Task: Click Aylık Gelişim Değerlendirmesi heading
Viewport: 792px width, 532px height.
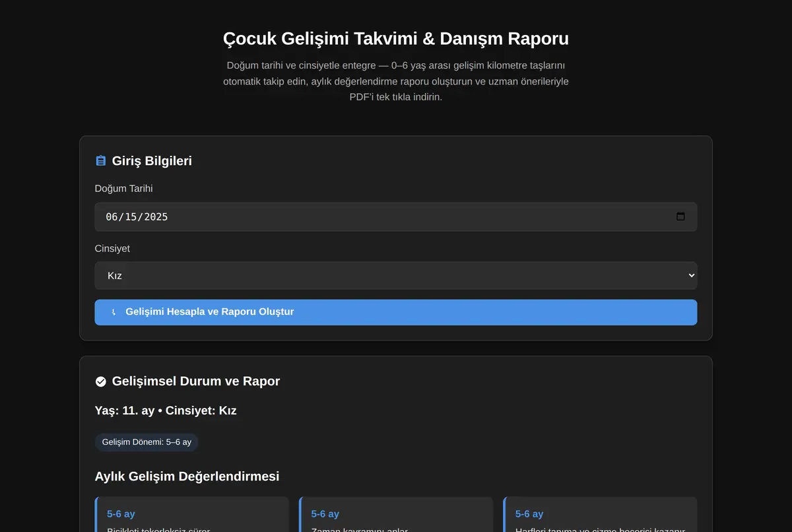Action: pyautogui.click(x=187, y=476)
